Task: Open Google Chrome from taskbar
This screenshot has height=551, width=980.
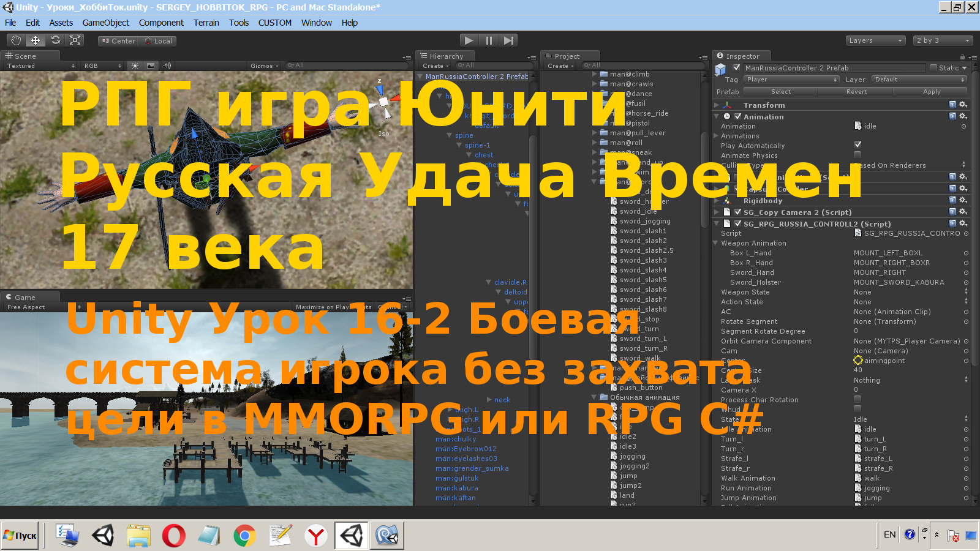Action: 244,536
